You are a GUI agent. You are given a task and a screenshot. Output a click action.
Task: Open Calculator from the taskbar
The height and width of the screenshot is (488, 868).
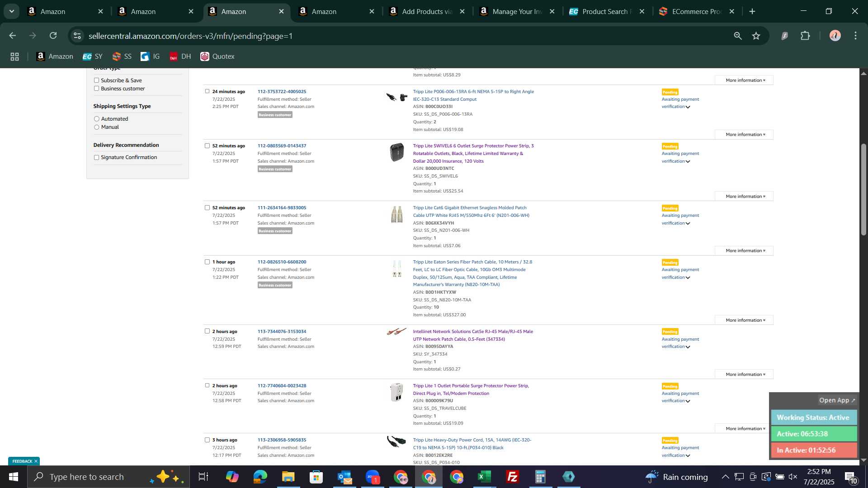[541, 477]
